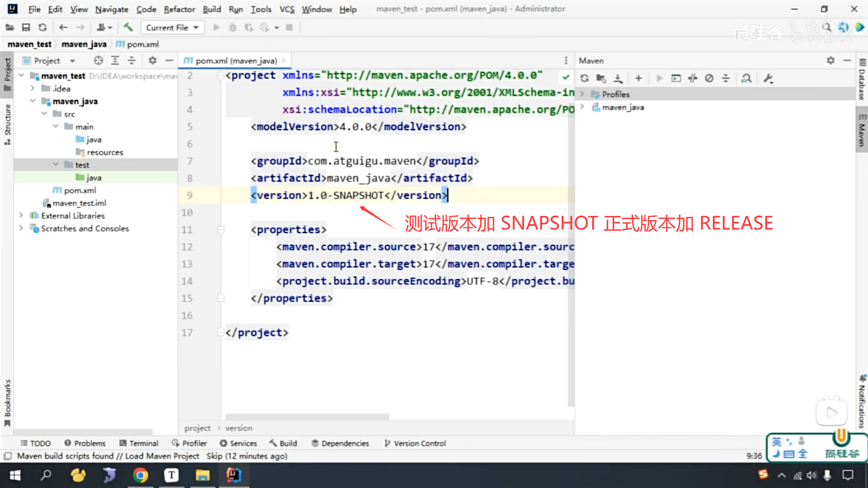Open the Terminal tool window tab
868x488 pixels.
point(139,443)
